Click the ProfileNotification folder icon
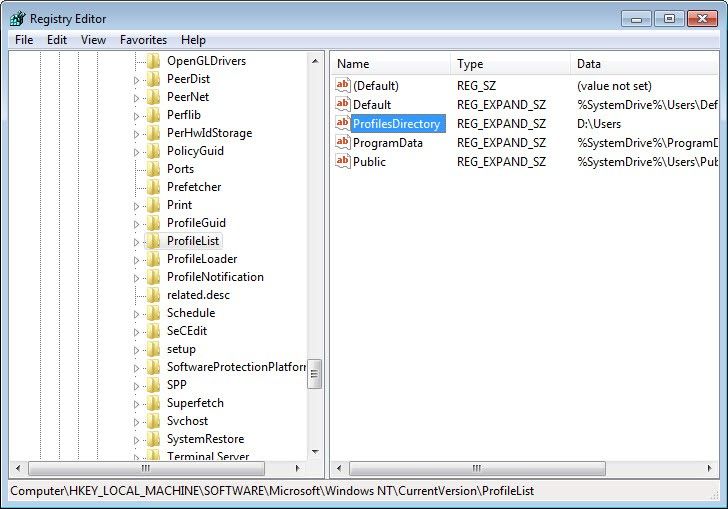Image resolution: width=728 pixels, height=509 pixels. click(154, 277)
